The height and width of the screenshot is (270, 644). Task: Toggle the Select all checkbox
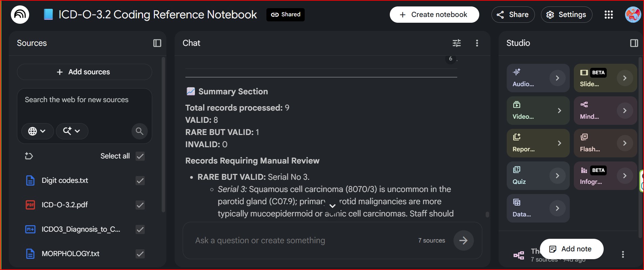pyautogui.click(x=140, y=156)
